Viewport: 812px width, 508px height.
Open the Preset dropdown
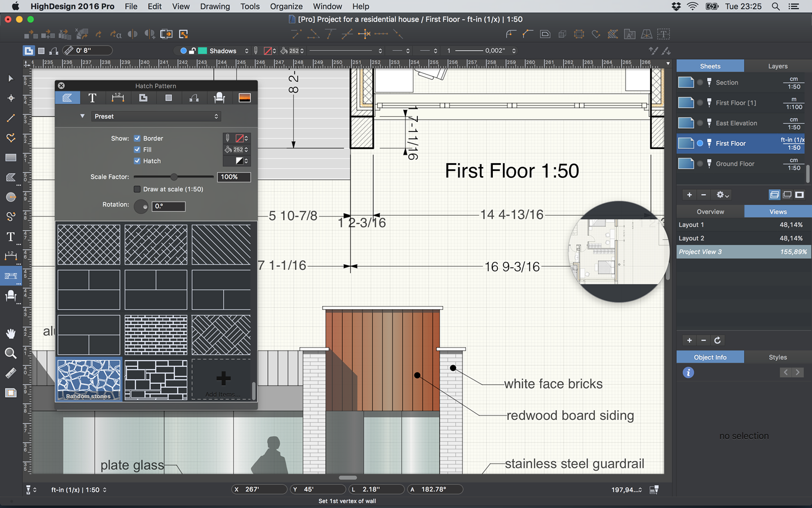pos(156,116)
